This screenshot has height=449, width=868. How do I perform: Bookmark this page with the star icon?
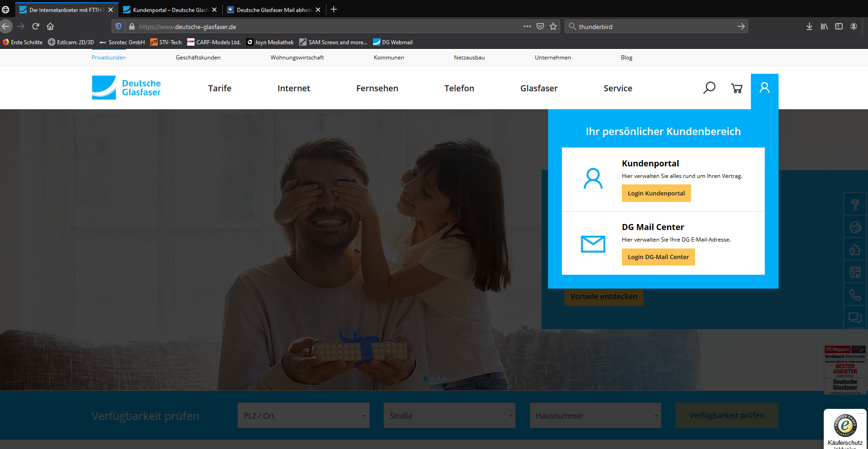point(553,26)
